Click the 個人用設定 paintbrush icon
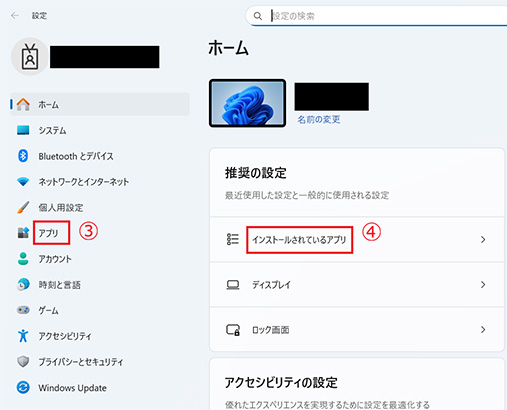 23,207
